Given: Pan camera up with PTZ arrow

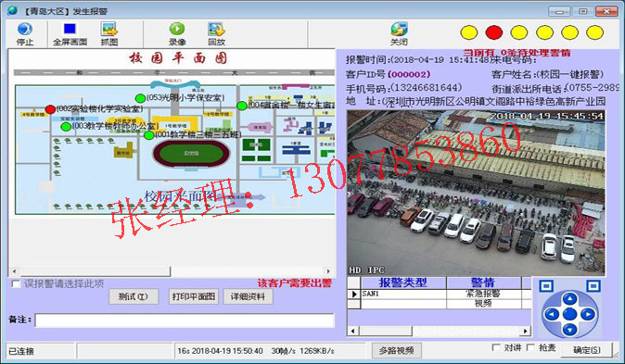Looking at the screenshot, I should pyautogui.click(x=569, y=298).
